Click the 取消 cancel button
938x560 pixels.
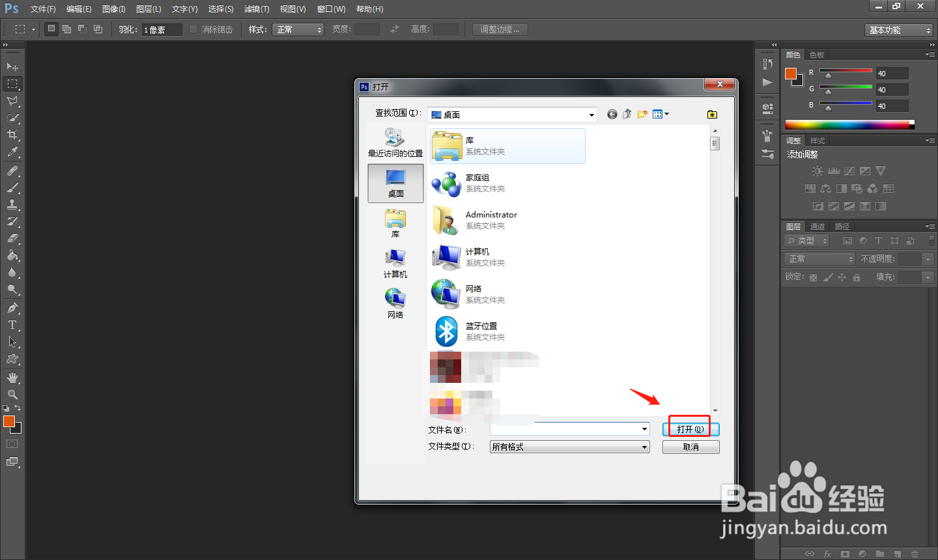click(x=691, y=447)
